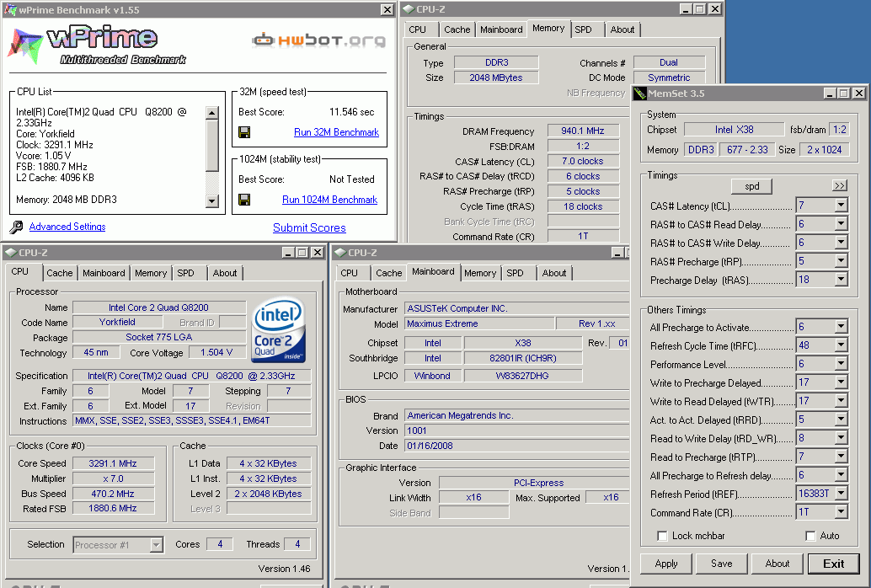Click the DRAM Frequency 940.1 MHz field
The height and width of the screenshot is (588, 871).
pyautogui.click(x=583, y=131)
